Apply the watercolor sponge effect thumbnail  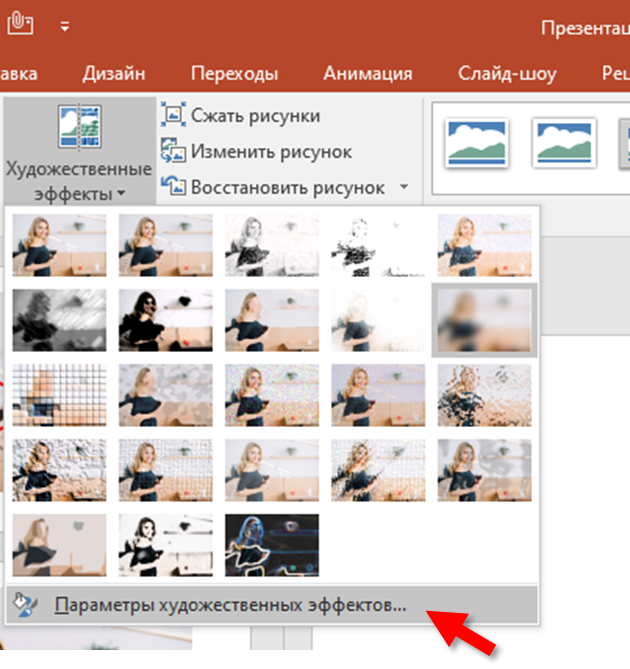(x=165, y=395)
